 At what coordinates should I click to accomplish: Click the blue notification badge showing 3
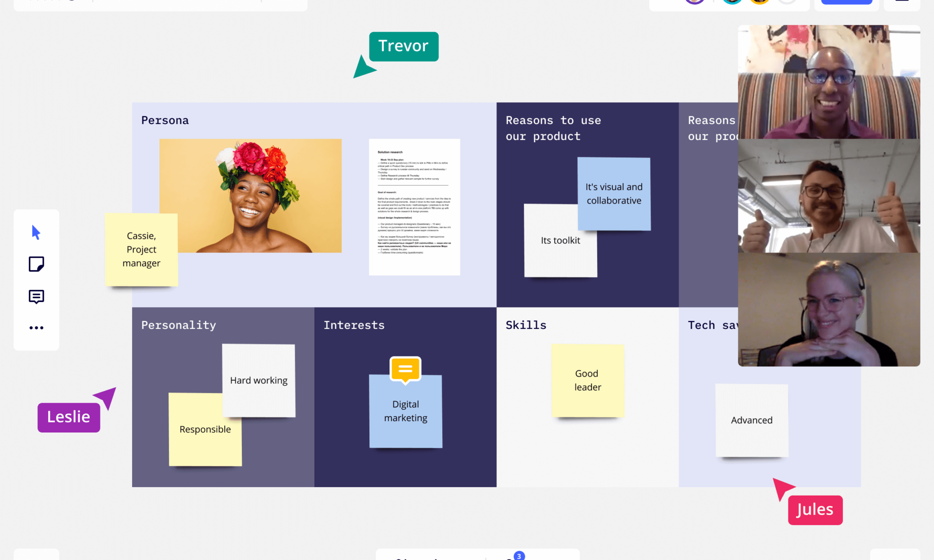(x=519, y=556)
